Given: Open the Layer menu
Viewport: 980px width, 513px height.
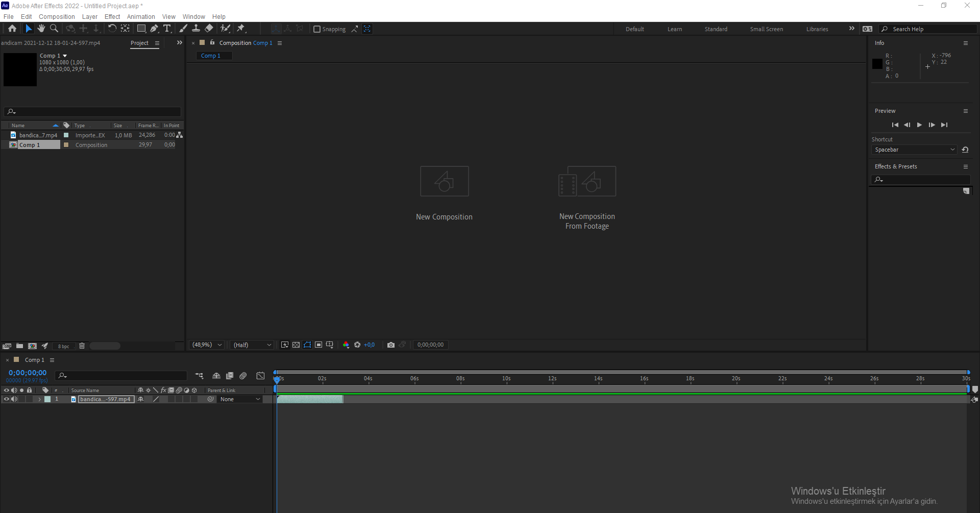Looking at the screenshot, I should point(90,17).
